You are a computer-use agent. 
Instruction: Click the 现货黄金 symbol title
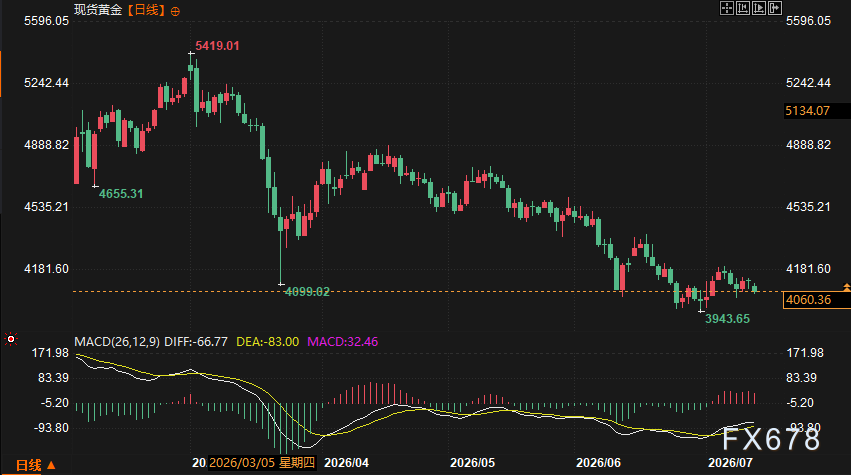98,10
